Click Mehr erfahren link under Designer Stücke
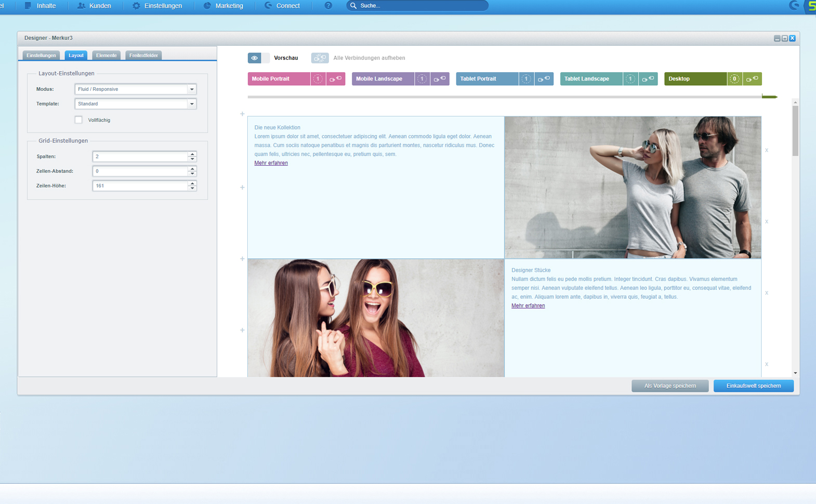The height and width of the screenshot is (504, 816). click(x=528, y=306)
